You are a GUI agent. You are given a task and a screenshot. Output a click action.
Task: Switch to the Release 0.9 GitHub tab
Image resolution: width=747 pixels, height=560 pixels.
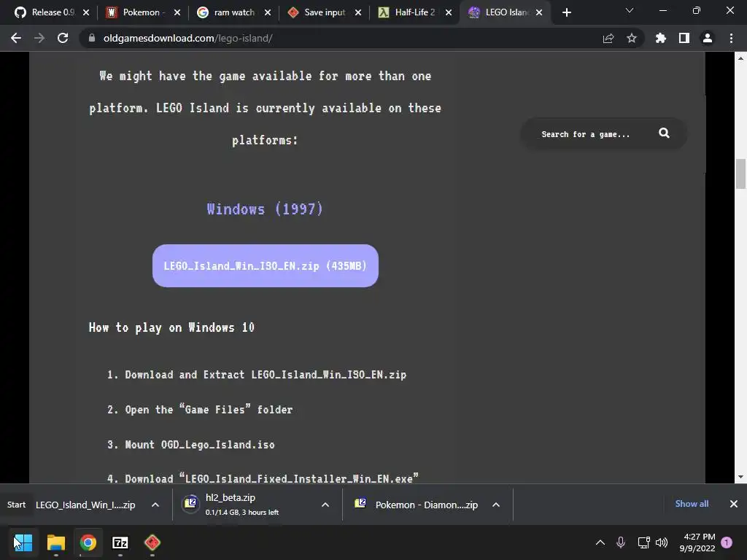point(44,12)
